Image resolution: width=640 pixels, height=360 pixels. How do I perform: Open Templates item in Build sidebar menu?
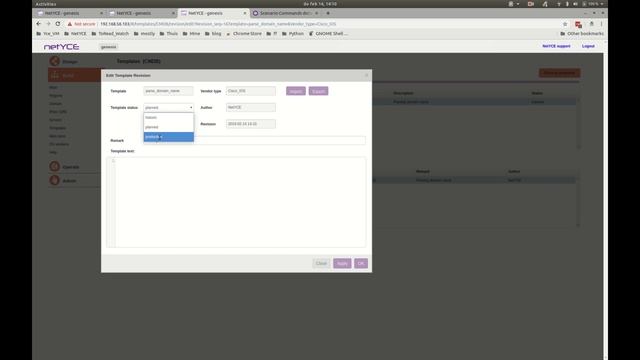[58, 128]
